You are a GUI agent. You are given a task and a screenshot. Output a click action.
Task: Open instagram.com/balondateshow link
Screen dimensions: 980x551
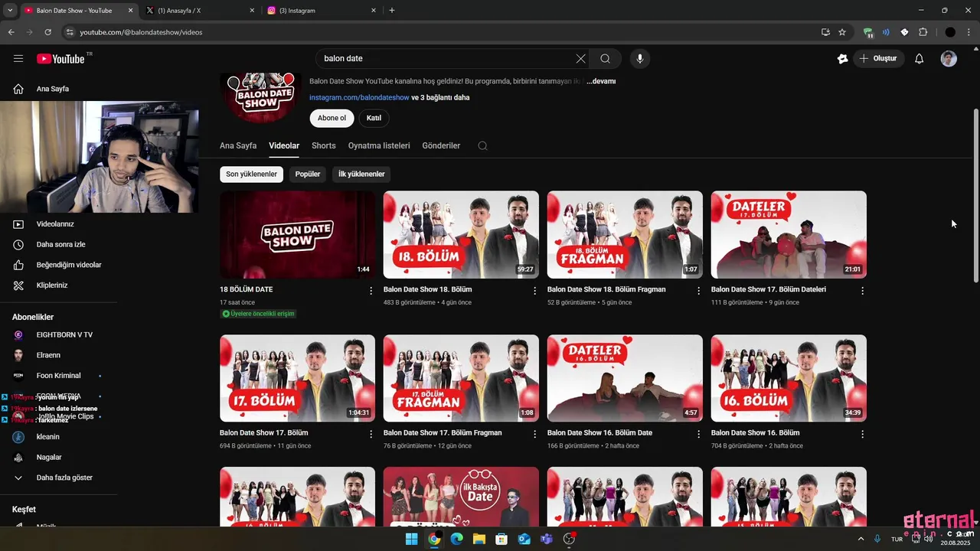tap(359, 97)
